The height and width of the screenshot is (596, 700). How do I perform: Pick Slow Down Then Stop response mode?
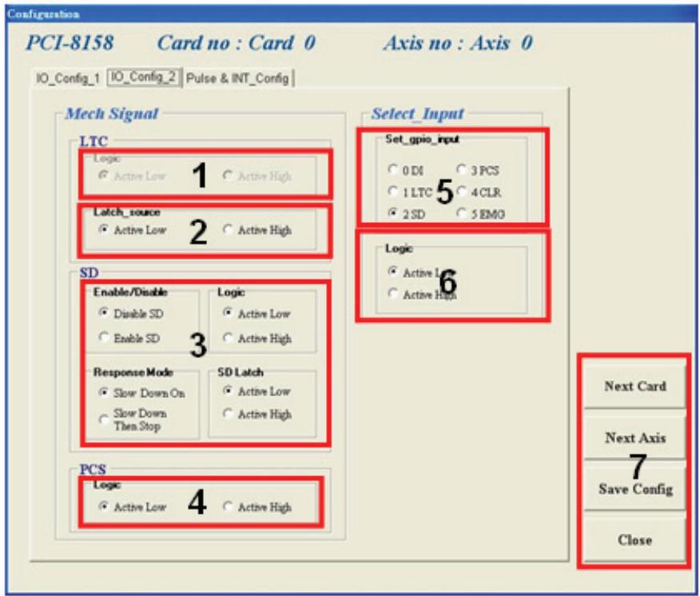point(133,419)
